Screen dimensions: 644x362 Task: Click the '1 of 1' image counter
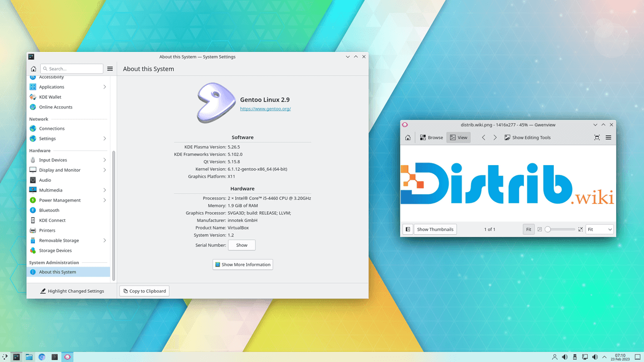coord(489,230)
